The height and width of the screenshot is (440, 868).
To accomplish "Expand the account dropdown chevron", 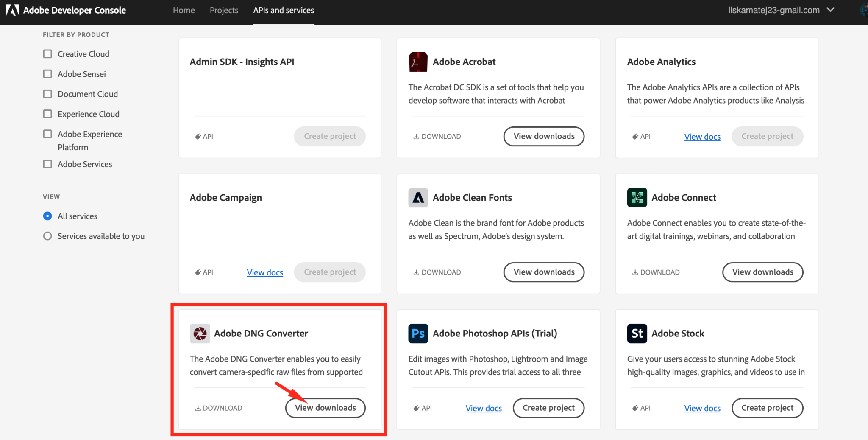I will (x=830, y=10).
